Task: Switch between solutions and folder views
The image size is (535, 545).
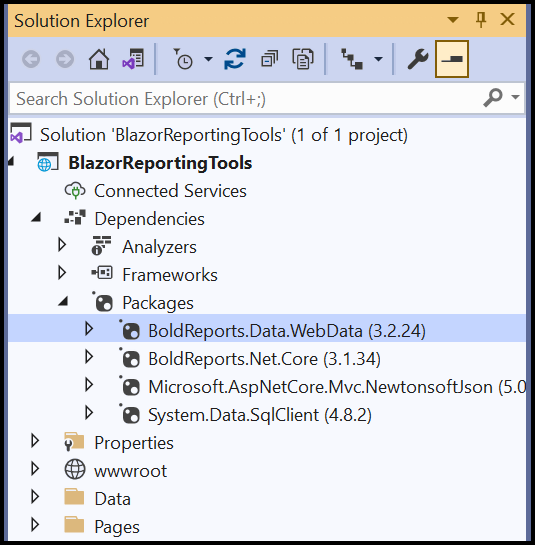Action: point(133,59)
